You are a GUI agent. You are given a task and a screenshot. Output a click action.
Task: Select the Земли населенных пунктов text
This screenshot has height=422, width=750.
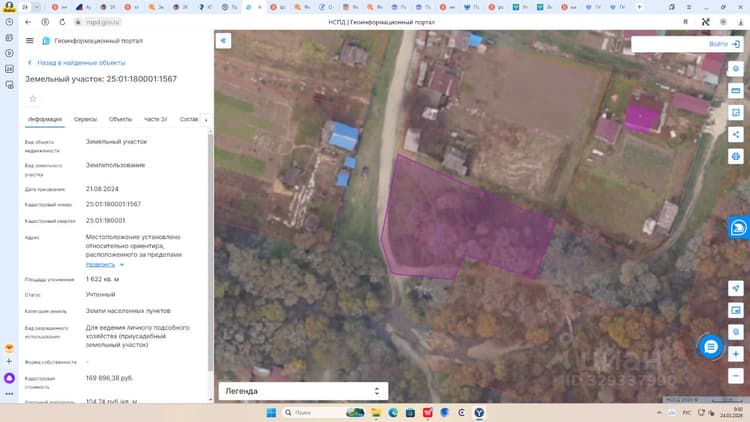(x=128, y=311)
